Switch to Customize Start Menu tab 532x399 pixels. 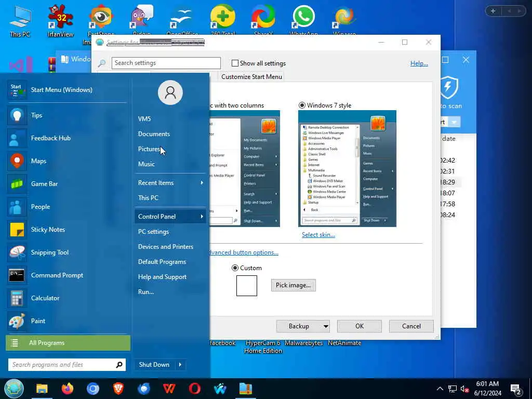(x=251, y=77)
